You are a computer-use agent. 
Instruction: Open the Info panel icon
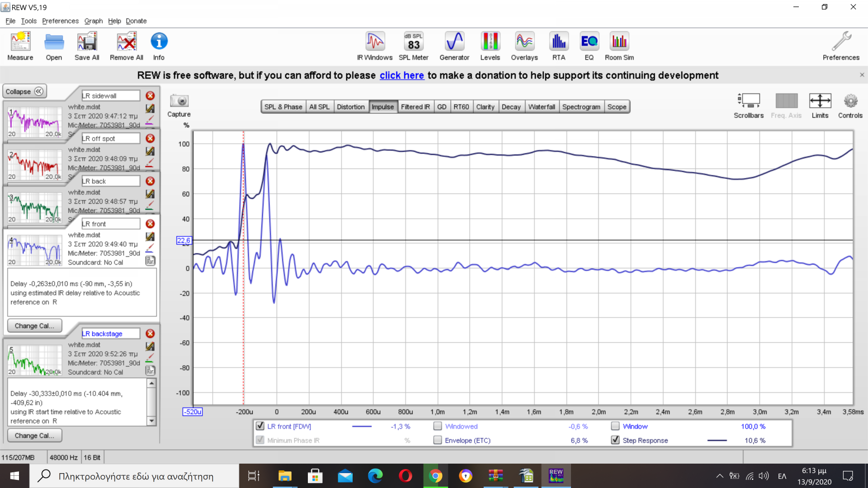click(159, 46)
